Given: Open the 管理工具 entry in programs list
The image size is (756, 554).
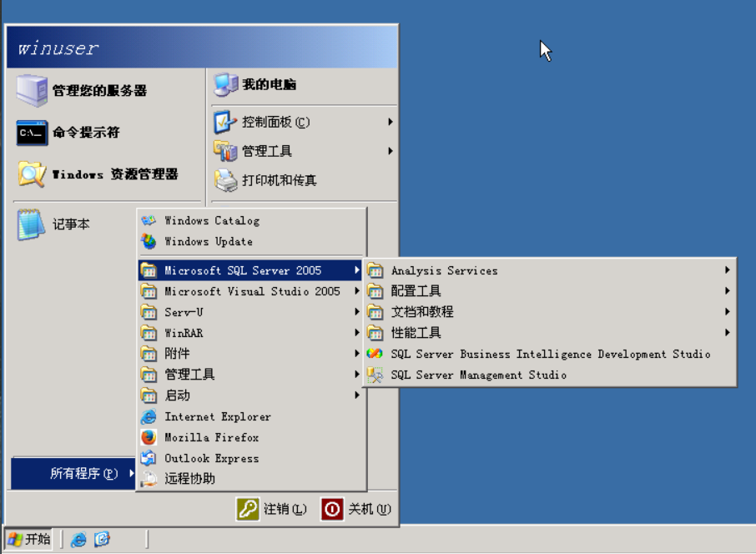Looking at the screenshot, I should click(x=250, y=375).
